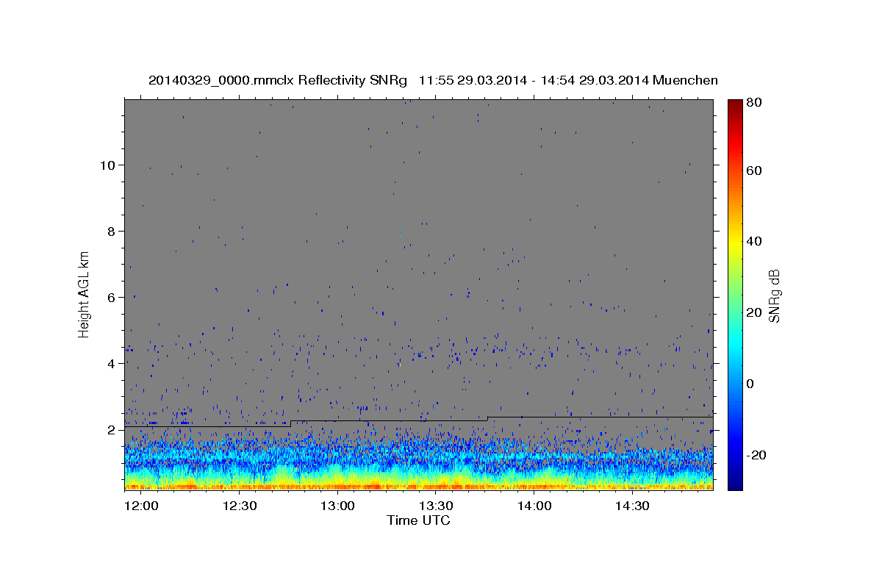Click the colorbar value 0
The width and height of the screenshot is (882, 588).
750,384
